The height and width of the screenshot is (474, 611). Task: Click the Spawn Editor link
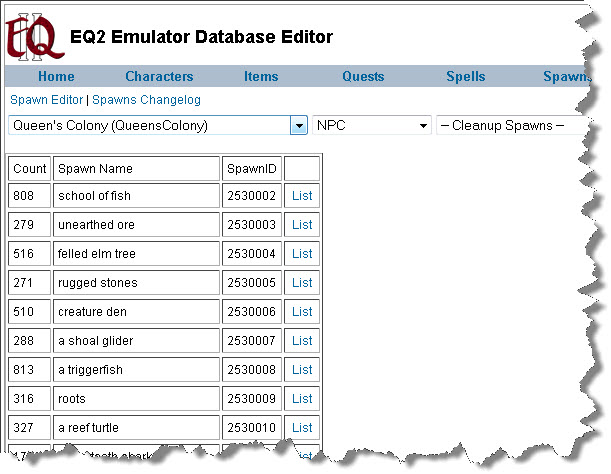(x=46, y=100)
